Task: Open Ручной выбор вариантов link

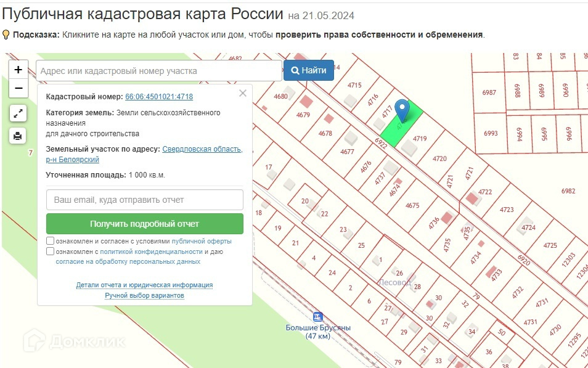Action: pyautogui.click(x=144, y=296)
